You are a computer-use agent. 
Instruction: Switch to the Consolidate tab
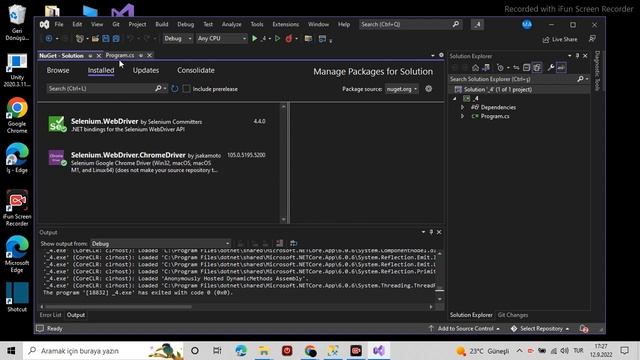tap(196, 70)
